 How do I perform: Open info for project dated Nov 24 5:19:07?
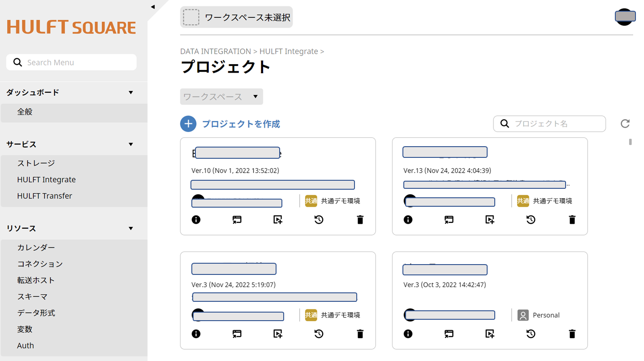[x=196, y=334]
